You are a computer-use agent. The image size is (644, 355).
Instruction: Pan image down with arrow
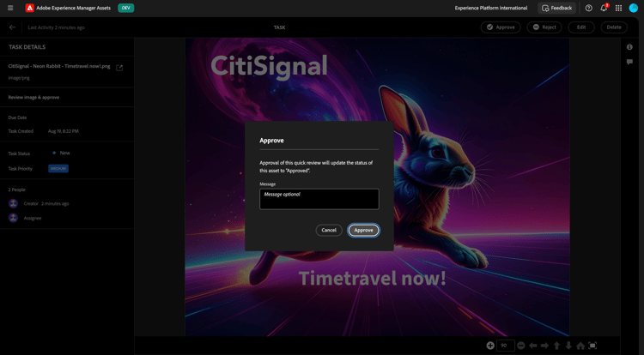click(x=568, y=346)
